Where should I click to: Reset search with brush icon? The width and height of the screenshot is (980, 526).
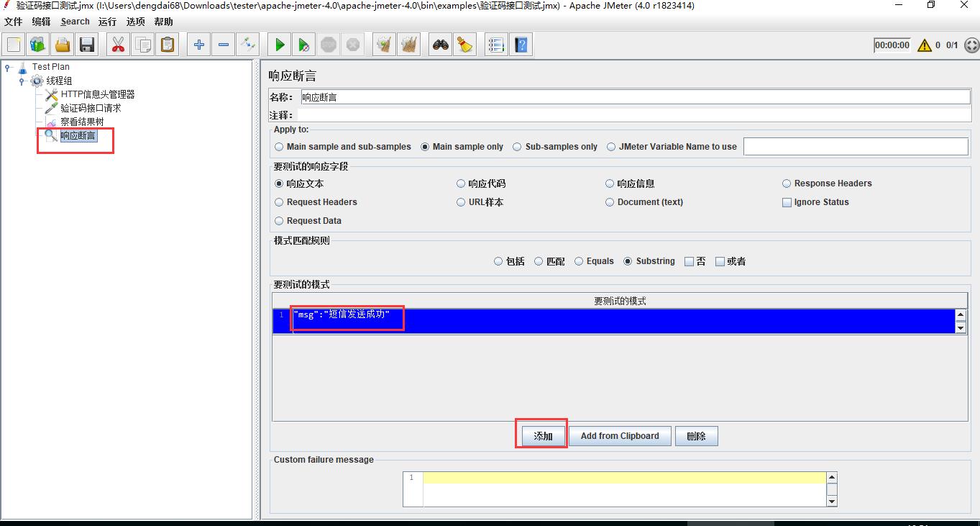point(465,45)
